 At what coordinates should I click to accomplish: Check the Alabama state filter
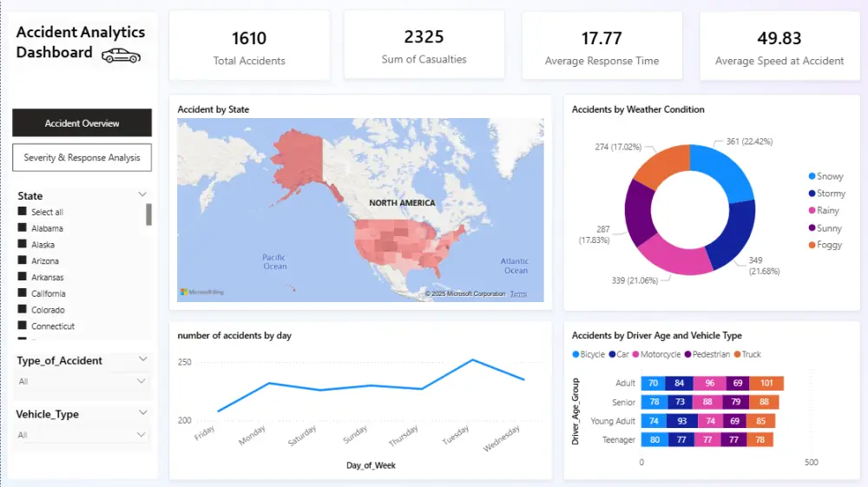pyautogui.click(x=23, y=227)
